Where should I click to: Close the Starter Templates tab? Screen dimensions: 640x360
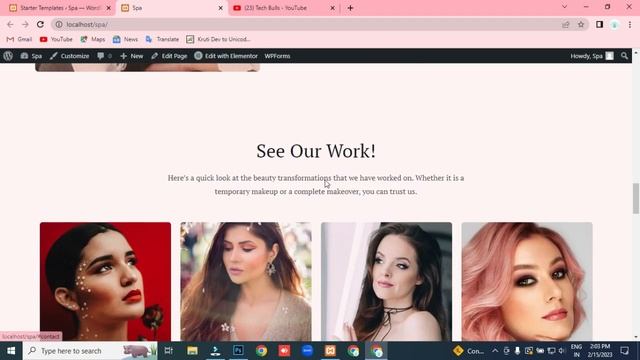click(x=109, y=8)
